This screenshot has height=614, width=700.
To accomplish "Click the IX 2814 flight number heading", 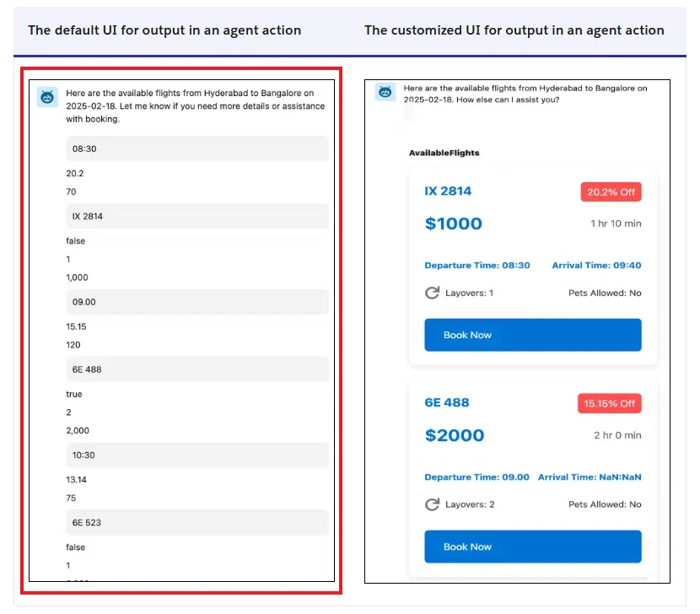I will click(x=448, y=191).
